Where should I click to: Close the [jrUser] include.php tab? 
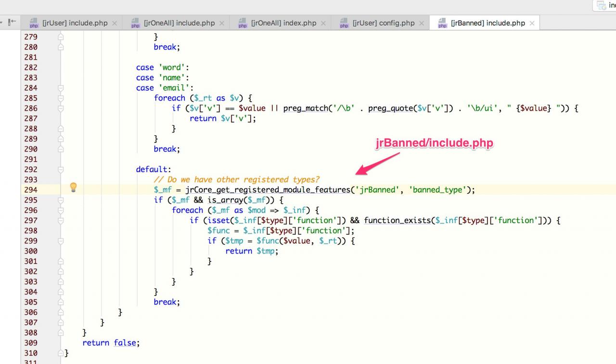point(115,23)
